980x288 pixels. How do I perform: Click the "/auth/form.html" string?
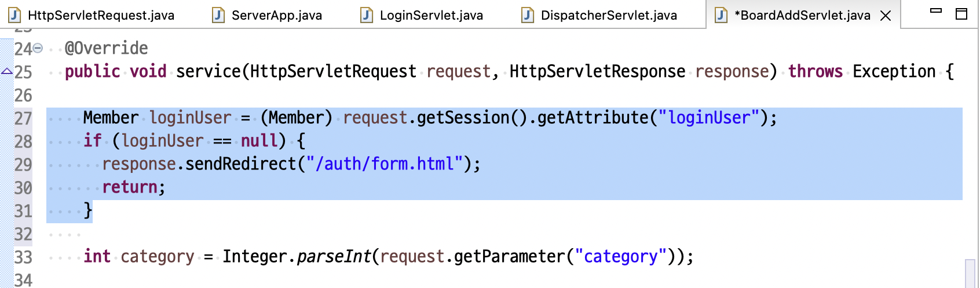(x=385, y=164)
